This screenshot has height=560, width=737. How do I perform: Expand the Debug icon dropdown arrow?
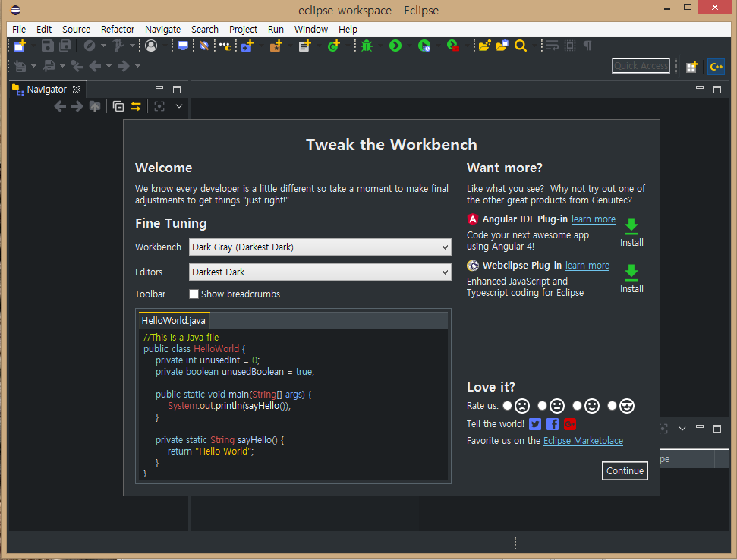pos(380,46)
